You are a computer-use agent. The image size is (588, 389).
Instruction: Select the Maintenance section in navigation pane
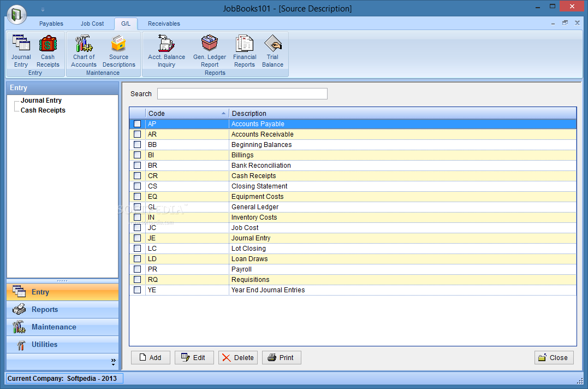click(63, 327)
